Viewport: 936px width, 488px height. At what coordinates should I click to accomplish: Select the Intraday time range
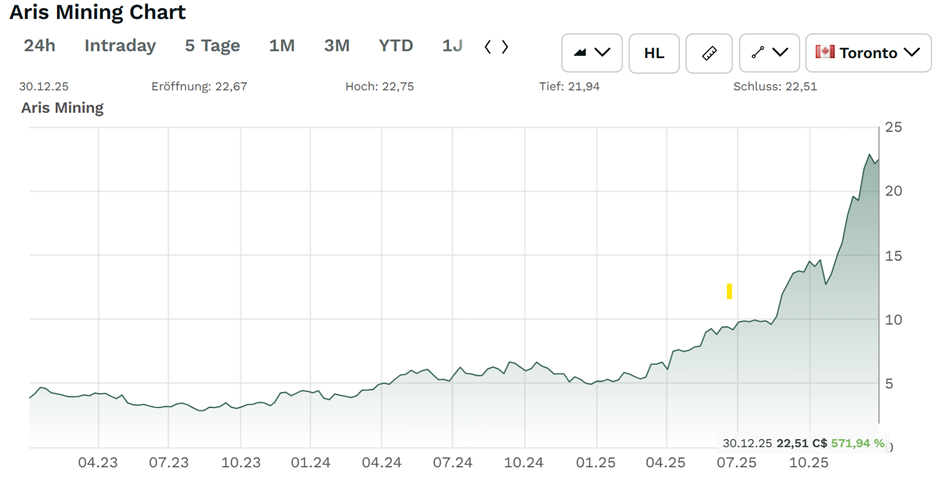(120, 46)
